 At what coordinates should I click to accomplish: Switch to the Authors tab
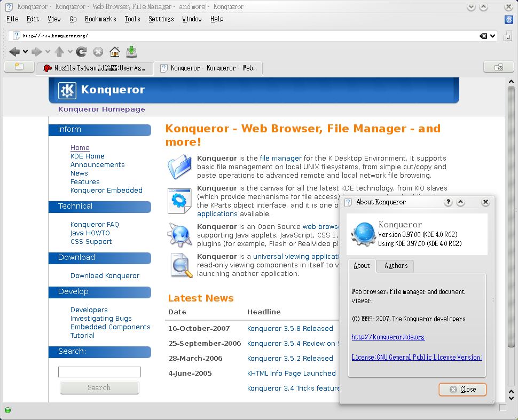pyautogui.click(x=396, y=266)
